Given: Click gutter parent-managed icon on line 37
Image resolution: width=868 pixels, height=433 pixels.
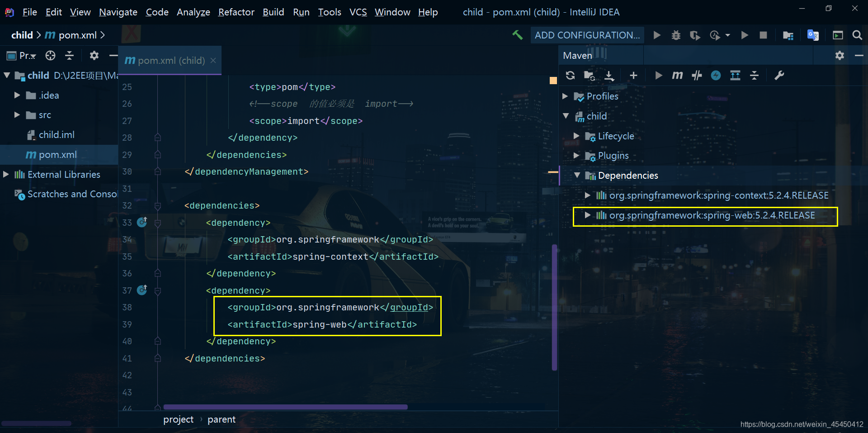Looking at the screenshot, I should click(x=142, y=290).
